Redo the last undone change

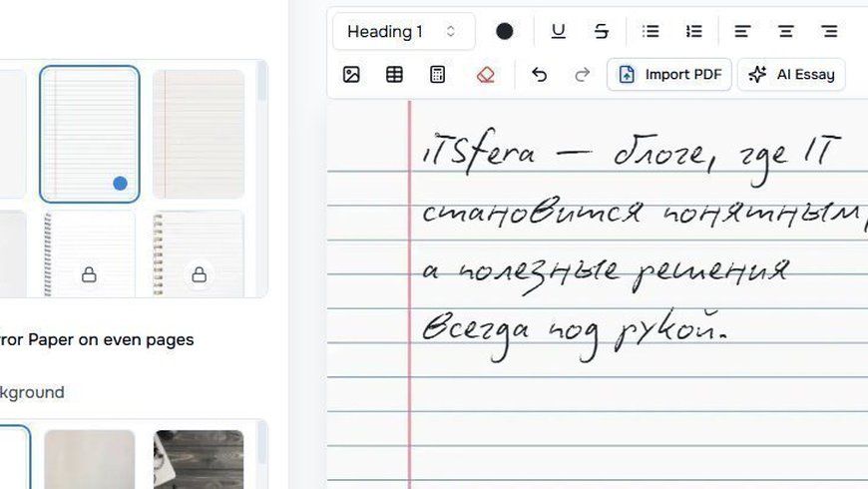click(583, 74)
